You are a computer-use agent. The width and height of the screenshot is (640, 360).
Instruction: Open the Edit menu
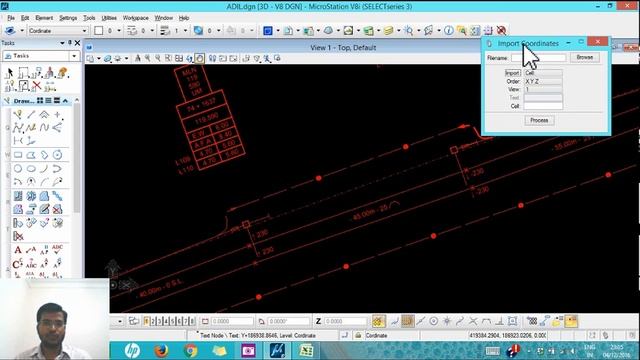(x=25, y=18)
